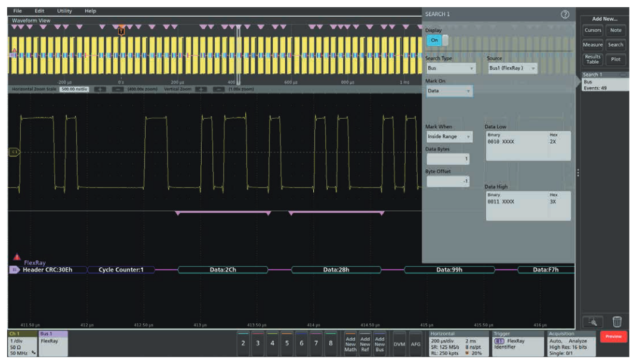Click Add New Math button
Image resolution: width=636 pixels, height=364 pixels.
point(350,344)
